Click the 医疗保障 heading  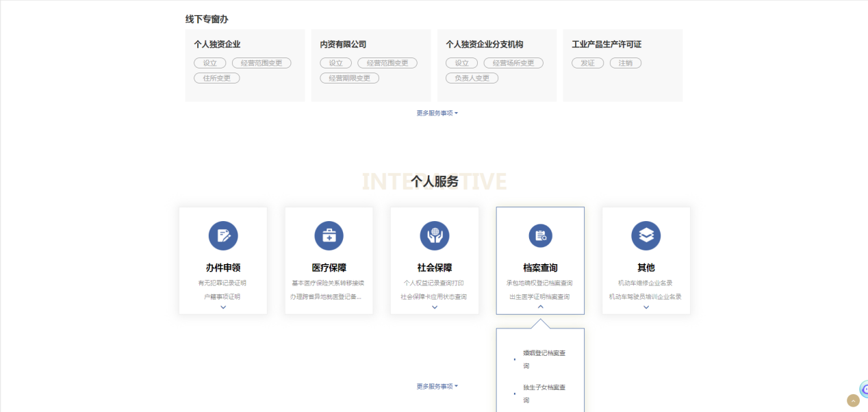point(329,268)
